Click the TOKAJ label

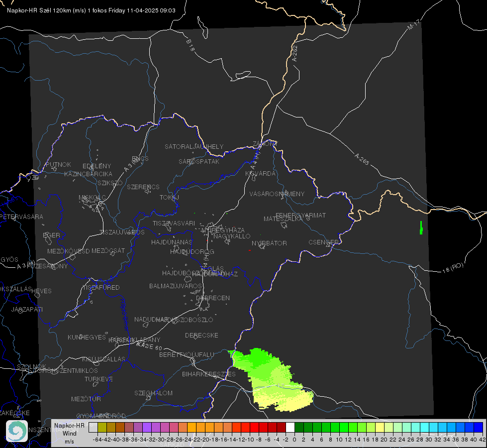coord(169,198)
